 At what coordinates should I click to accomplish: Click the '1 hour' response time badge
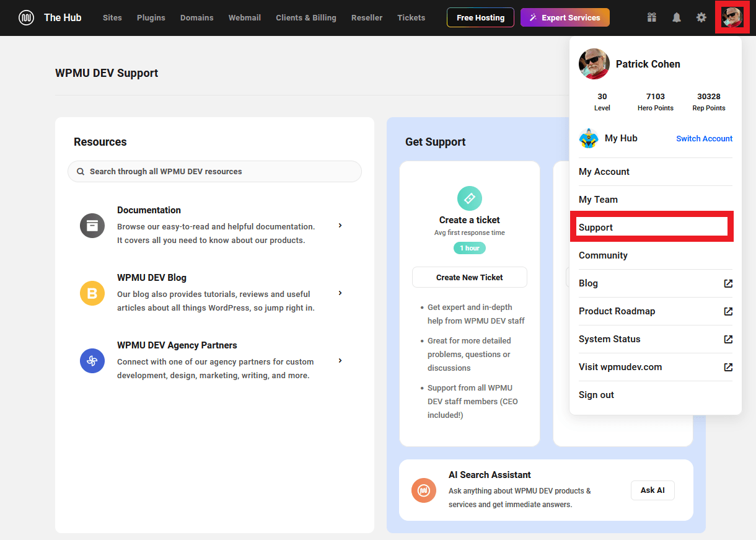tap(470, 248)
